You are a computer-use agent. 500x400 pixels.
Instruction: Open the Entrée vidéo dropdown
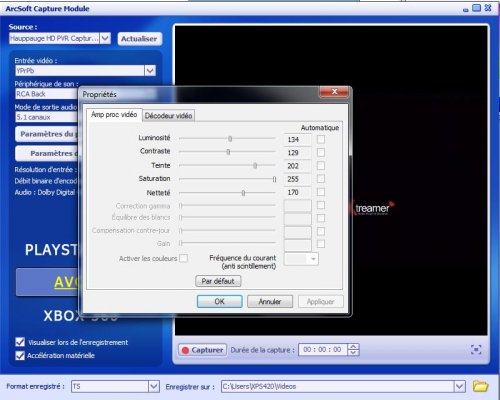pos(150,71)
